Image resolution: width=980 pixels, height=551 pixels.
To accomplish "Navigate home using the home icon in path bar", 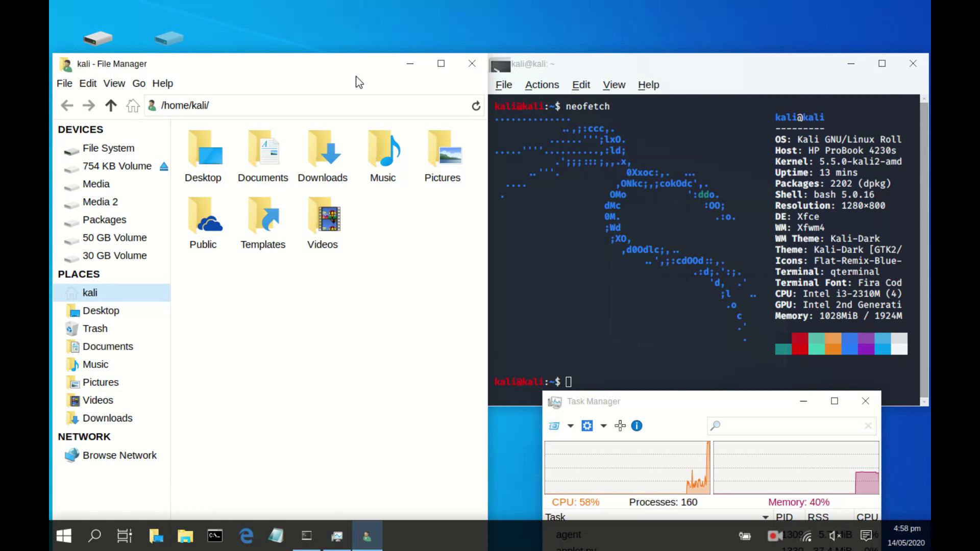I will pos(133,105).
